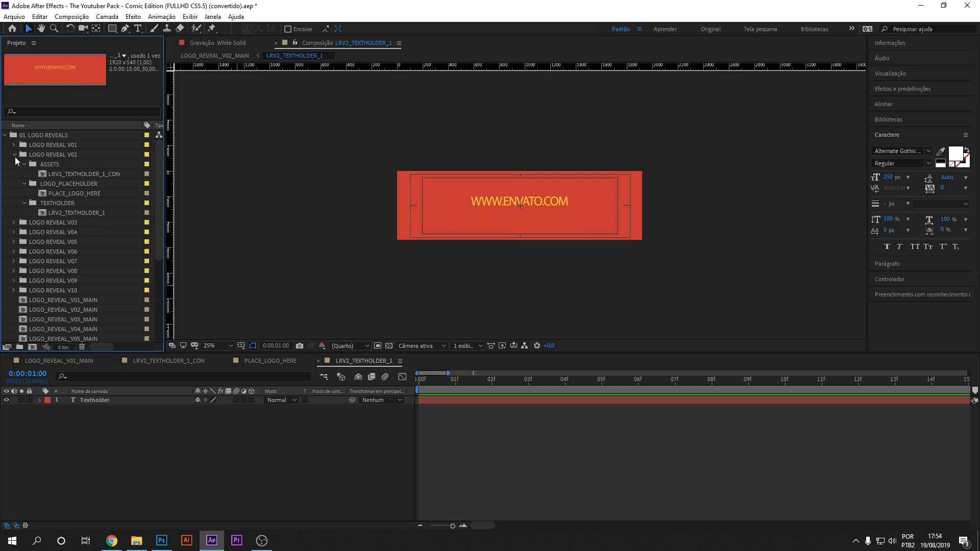The height and width of the screenshot is (551, 980).
Task: Click LOGO_REVEAL_V02_MAIN breadcrumb in viewer
Action: point(215,56)
